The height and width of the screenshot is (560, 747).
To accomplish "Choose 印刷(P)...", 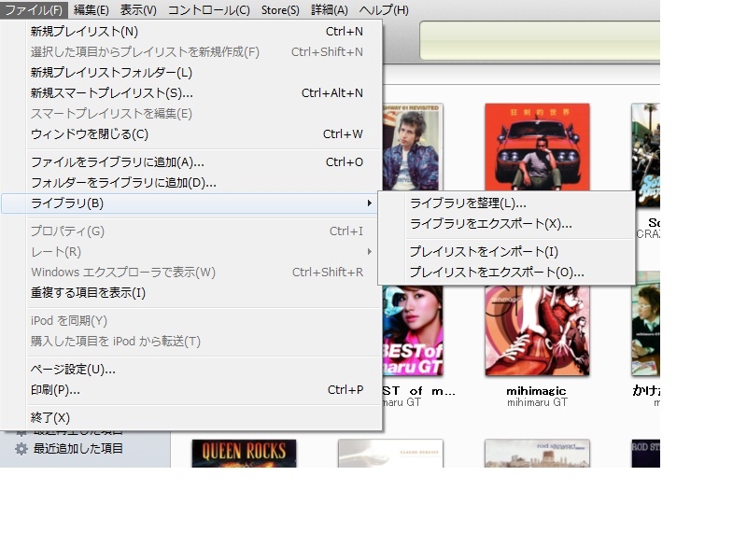I will click(190, 390).
